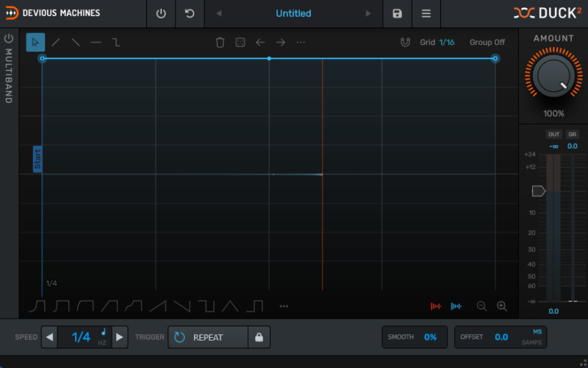The height and width of the screenshot is (368, 588).
Task: Toggle the plugin power bypass button
Action: [x=161, y=13]
